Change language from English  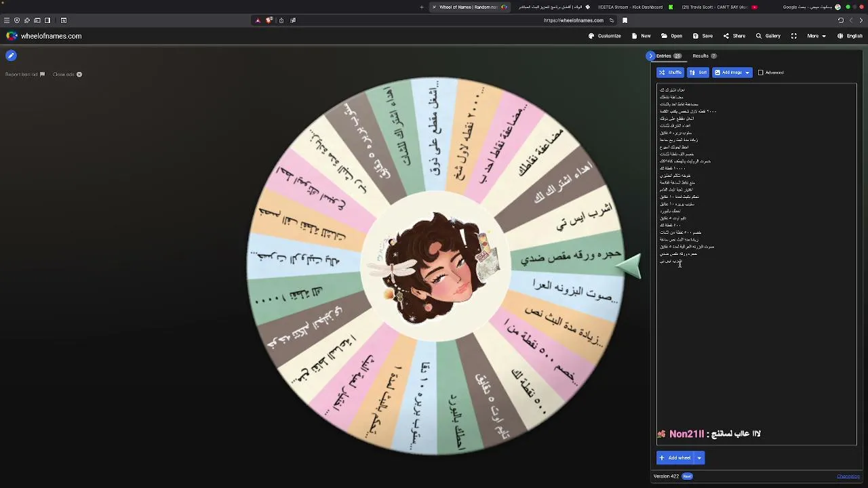pyautogui.click(x=850, y=36)
